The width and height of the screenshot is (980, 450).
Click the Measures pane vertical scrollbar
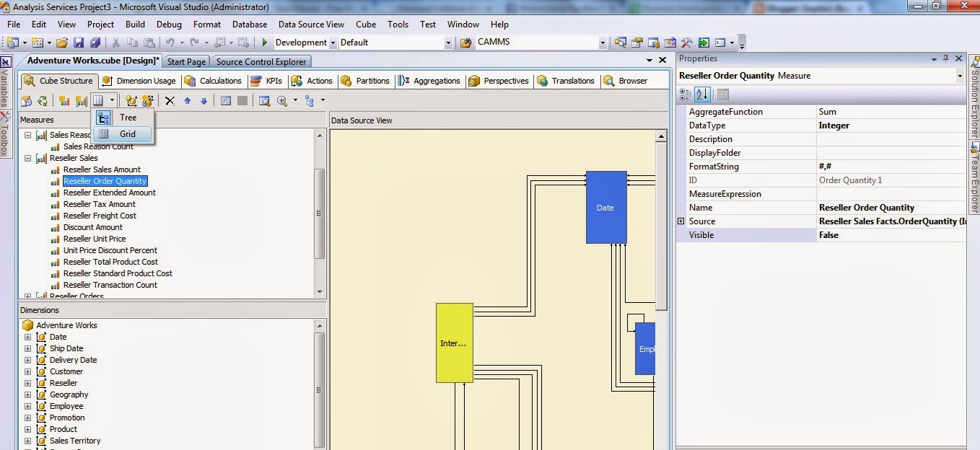[320, 213]
